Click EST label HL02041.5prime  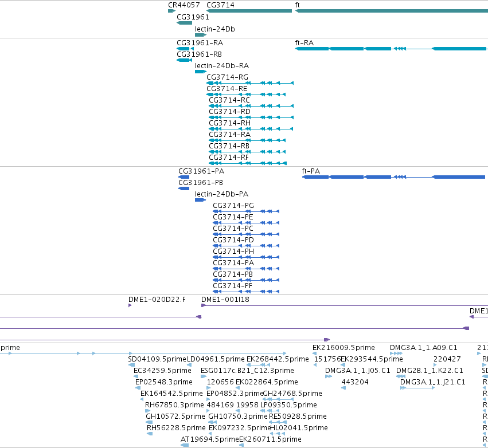pyautogui.click(x=299, y=429)
